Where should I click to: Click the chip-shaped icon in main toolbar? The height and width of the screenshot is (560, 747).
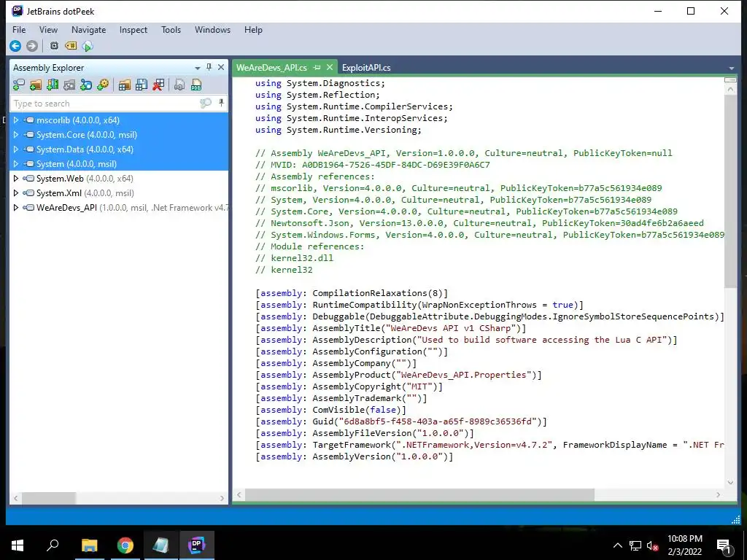[54, 46]
